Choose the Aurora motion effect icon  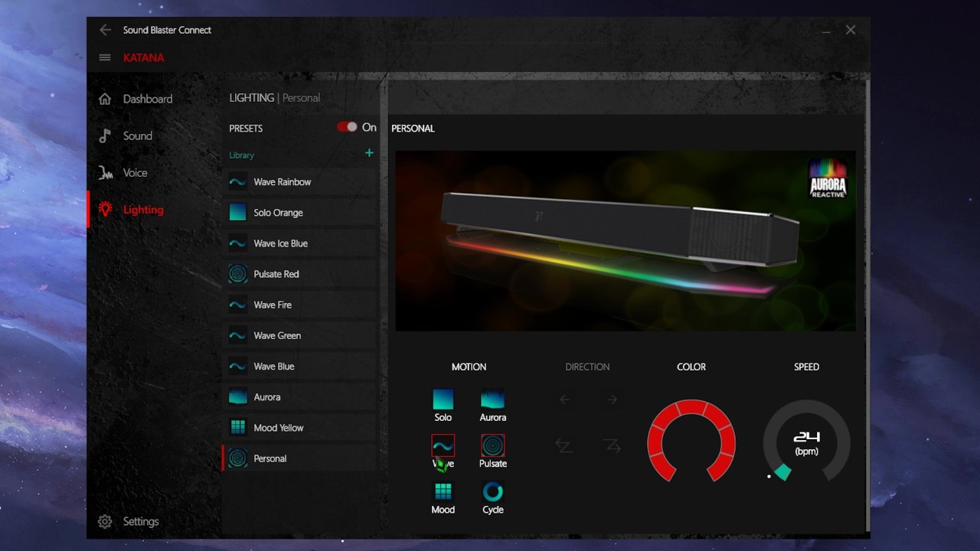point(492,399)
